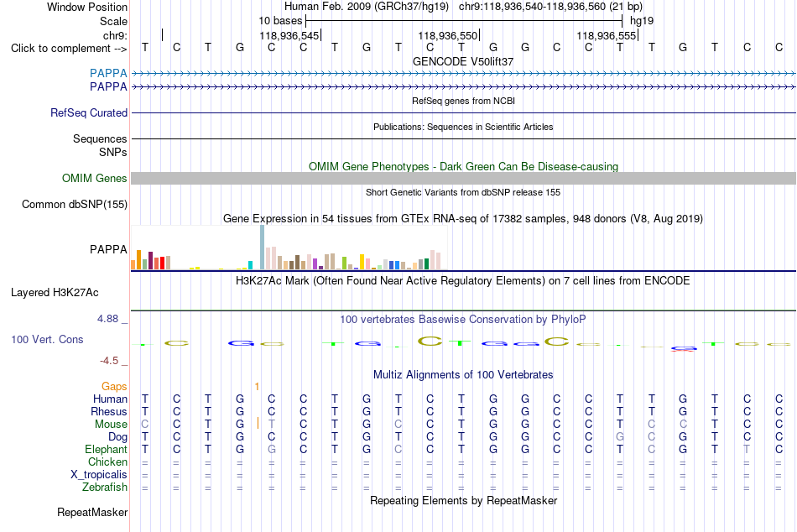Screen dimensions: 797x532
Task: Click the 'Publications: Sequences in Scientific Articles' title
Action: pos(463,127)
